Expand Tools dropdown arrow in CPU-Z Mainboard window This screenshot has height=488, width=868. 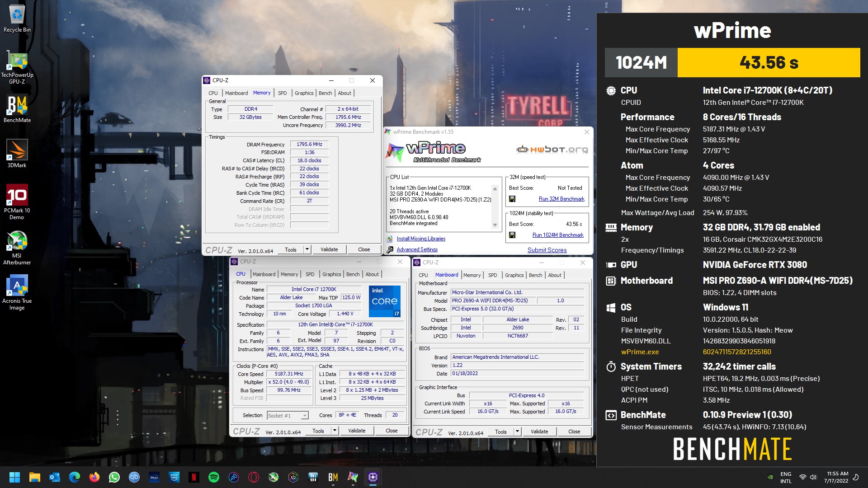517,432
